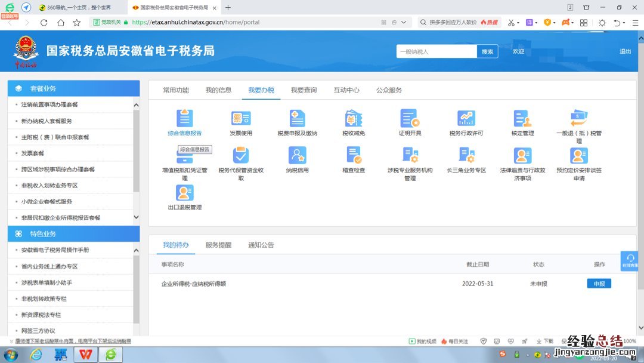Switch to the 服务提醒 tab

click(218, 245)
